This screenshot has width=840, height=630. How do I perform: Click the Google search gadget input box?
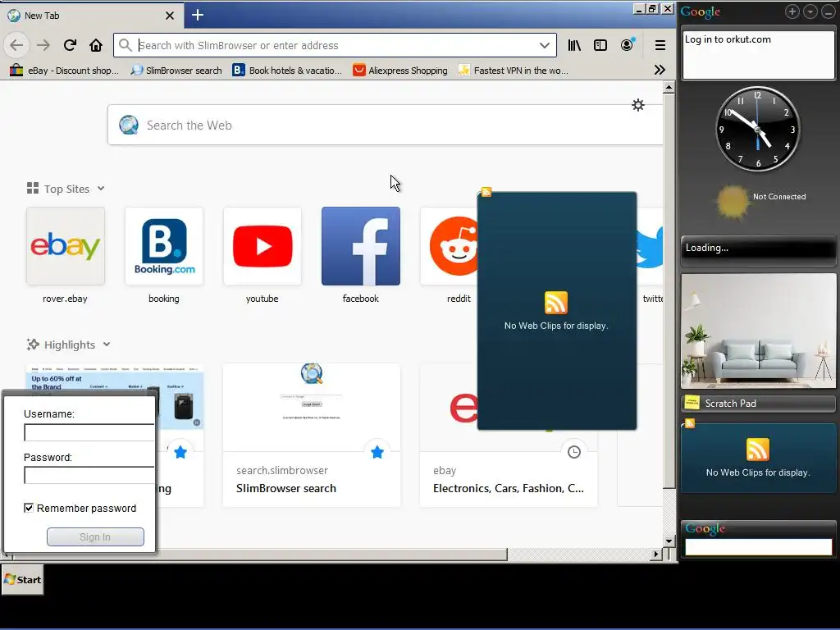(758, 547)
